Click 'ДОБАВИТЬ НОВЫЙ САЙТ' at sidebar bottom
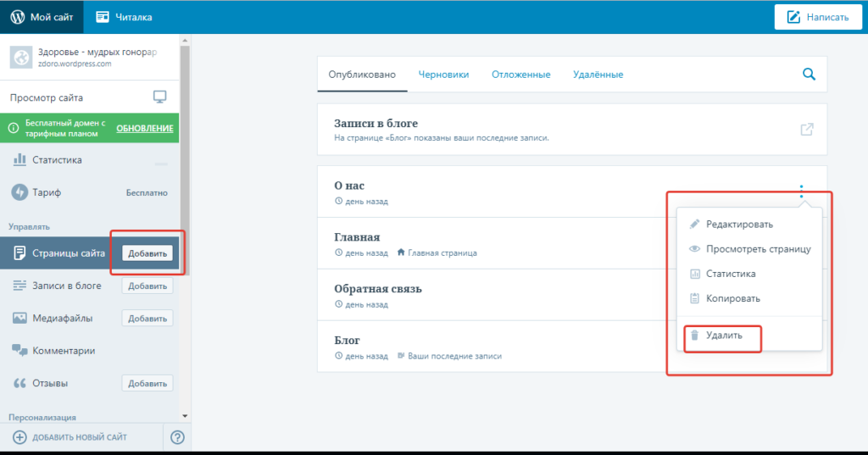 click(x=81, y=437)
